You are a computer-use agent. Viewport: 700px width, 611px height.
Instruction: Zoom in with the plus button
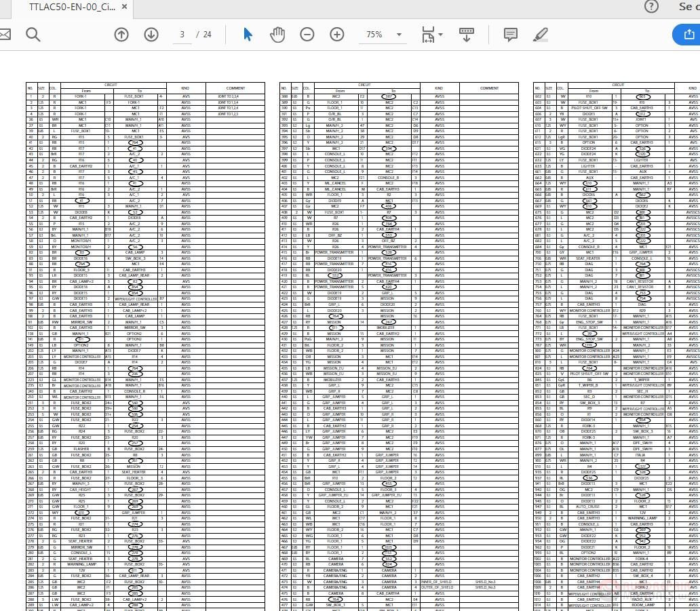click(337, 35)
